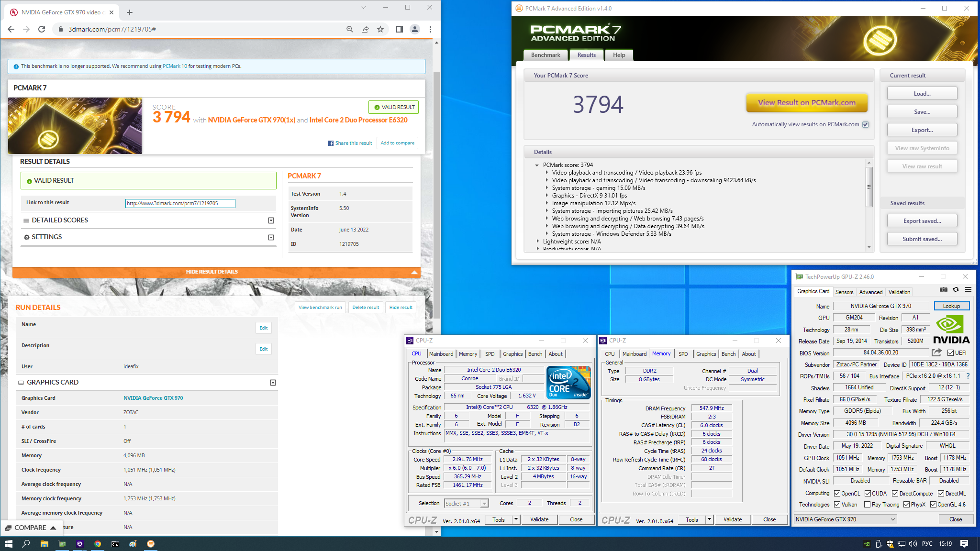Screen dimensions: 980x551
Task: Click the PCMark 7 result thumbnail image
Action: pos(75,126)
